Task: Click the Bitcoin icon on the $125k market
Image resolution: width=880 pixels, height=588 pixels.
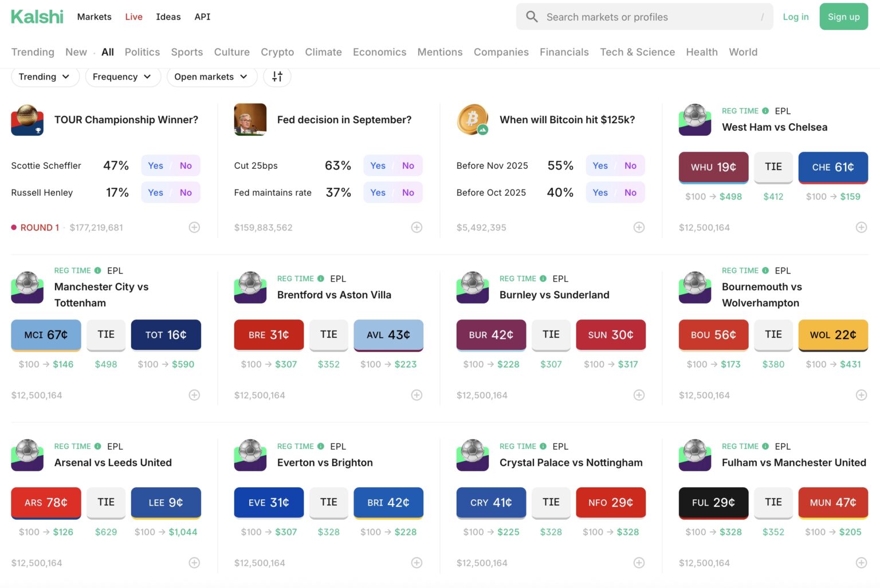Action: pyautogui.click(x=472, y=120)
